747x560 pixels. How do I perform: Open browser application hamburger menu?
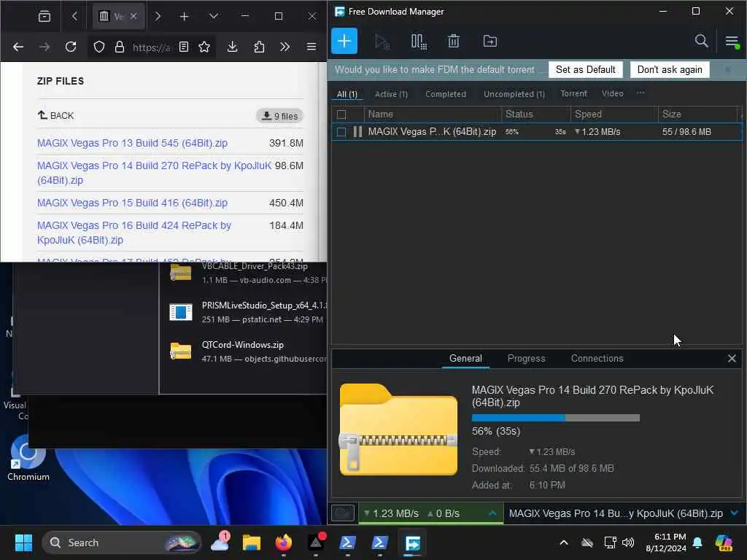(x=311, y=47)
